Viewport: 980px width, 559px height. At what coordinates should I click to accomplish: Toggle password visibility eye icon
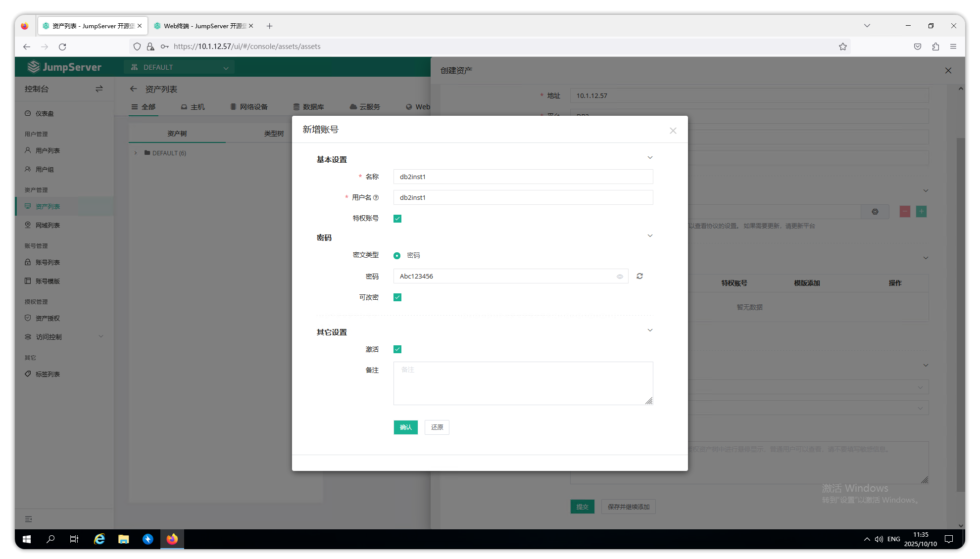click(620, 277)
